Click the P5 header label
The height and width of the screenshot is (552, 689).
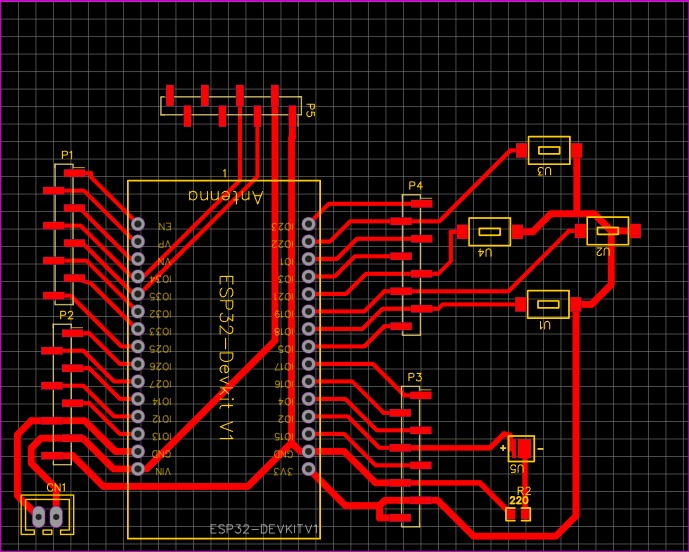pos(310,110)
